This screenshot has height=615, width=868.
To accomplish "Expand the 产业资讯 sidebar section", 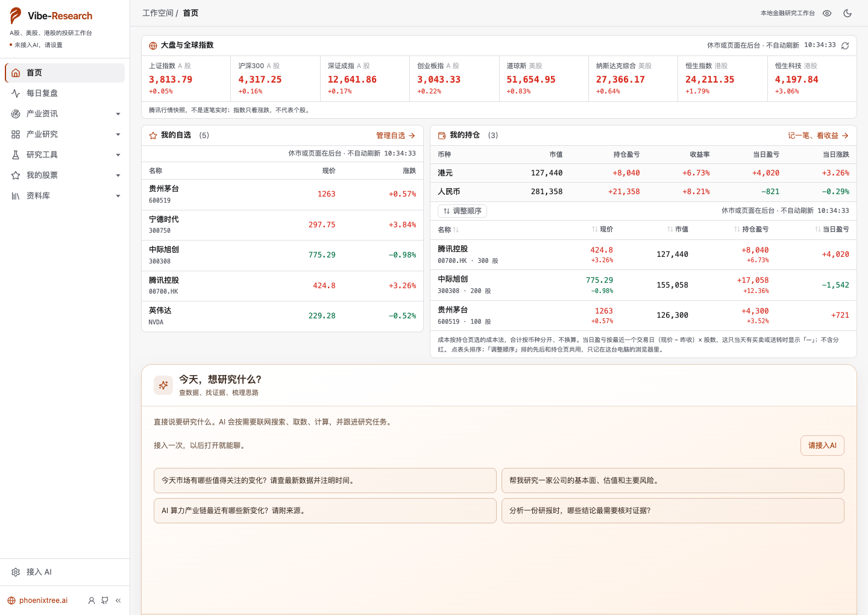I will click(65, 114).
